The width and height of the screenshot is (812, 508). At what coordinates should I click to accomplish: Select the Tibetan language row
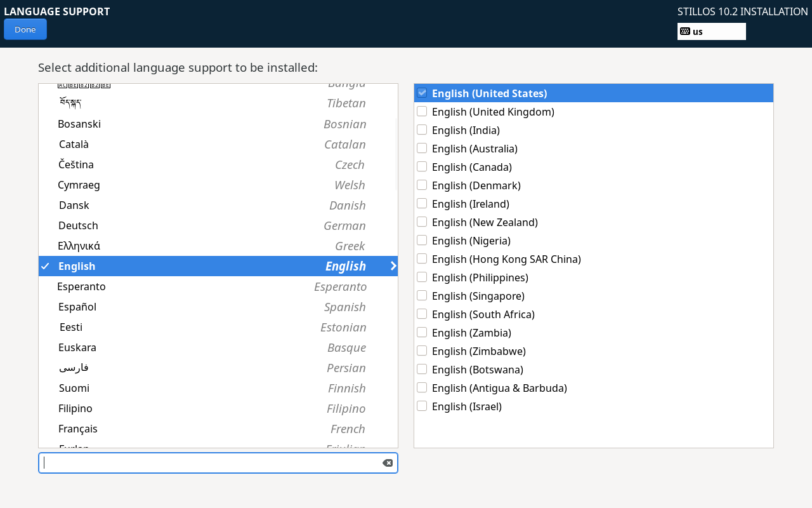coord(218,104)
